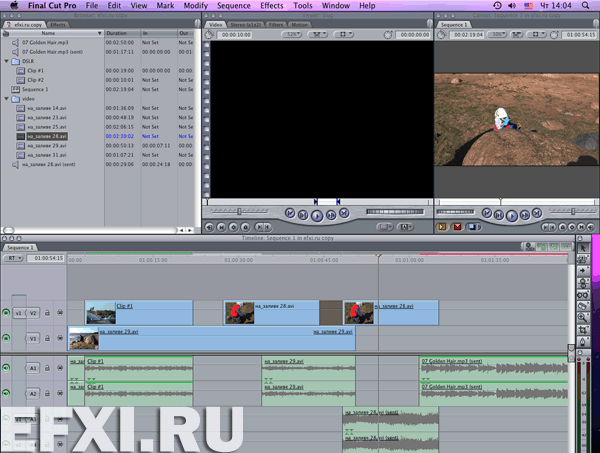Select the Selection arrow tool in tool palette
Image resolution: width=600 pixels, height=453 pixels.
coord(584,247)
